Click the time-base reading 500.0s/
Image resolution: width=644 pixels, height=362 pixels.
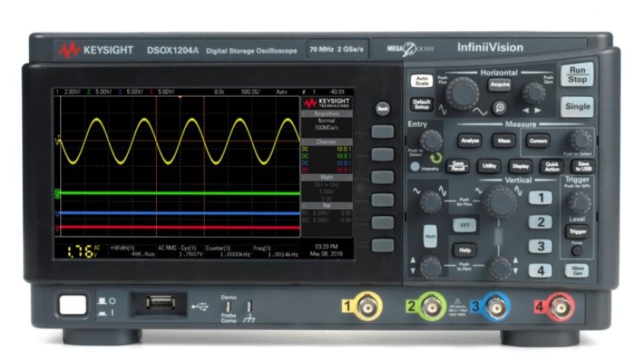(250, 91)
